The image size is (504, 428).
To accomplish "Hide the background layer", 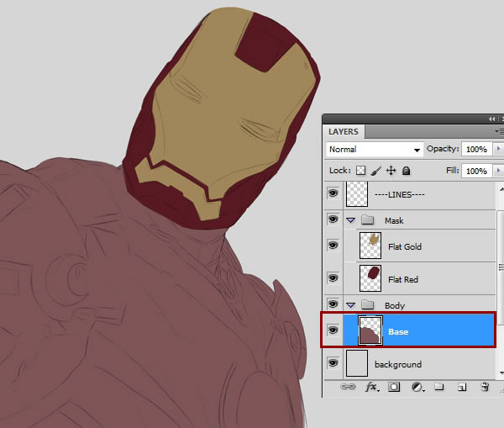I will (333, 363).
